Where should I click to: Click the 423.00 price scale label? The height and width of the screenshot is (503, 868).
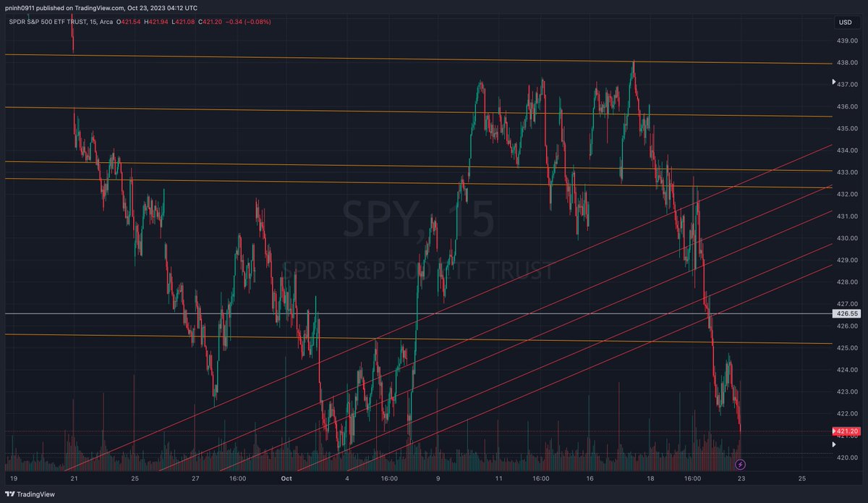[848, 392]
